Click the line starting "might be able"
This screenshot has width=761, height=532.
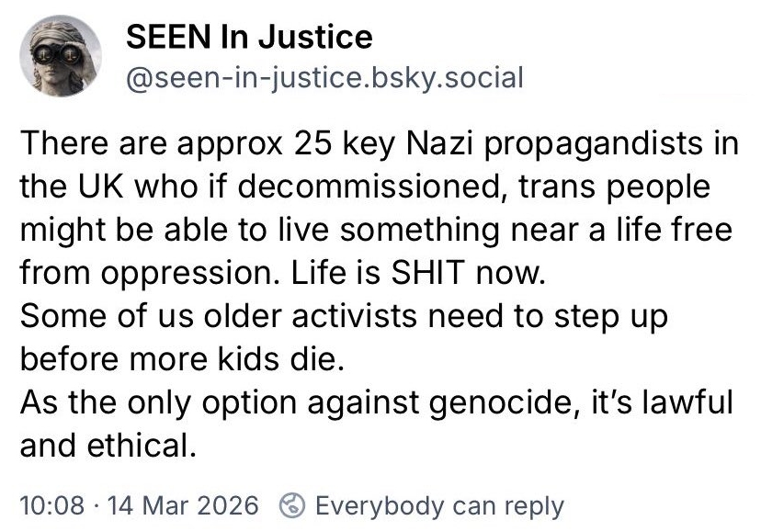375,229
